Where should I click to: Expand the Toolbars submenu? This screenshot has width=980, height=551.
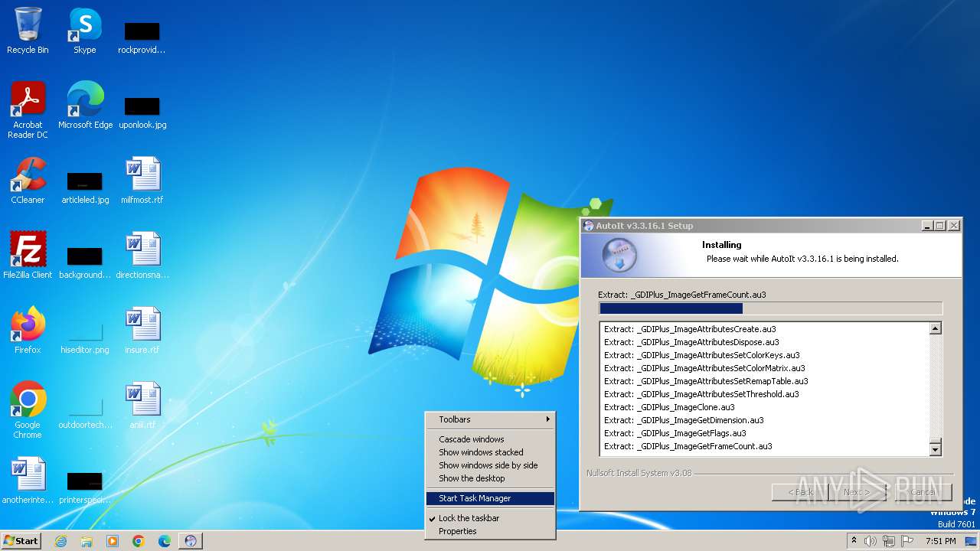click(490, 419)
